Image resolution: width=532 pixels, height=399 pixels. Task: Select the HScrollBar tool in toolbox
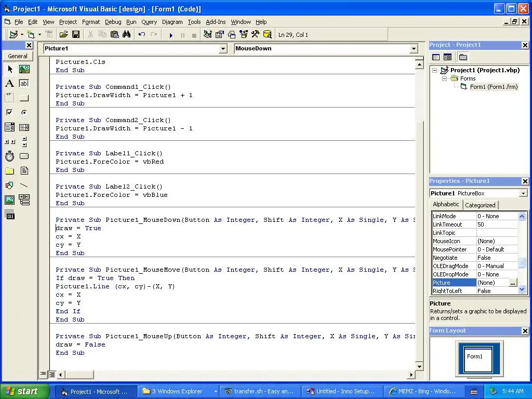tap(10, 142)
